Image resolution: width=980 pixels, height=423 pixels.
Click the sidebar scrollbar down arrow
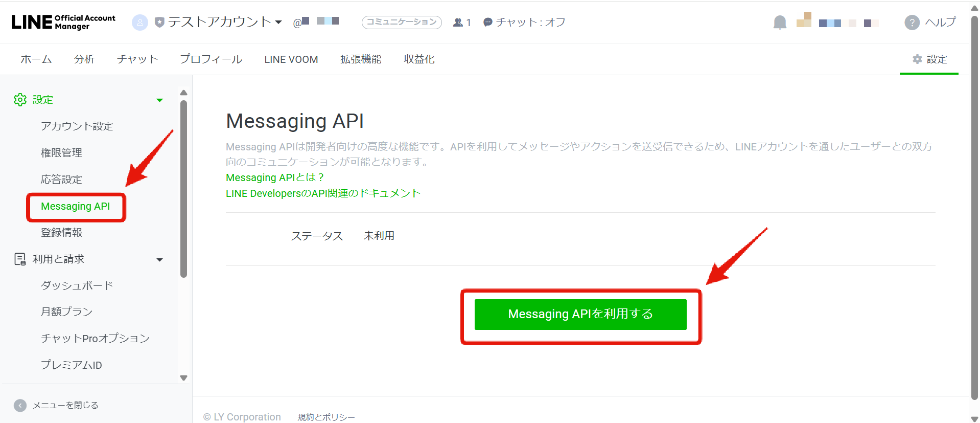click(184, 378)
